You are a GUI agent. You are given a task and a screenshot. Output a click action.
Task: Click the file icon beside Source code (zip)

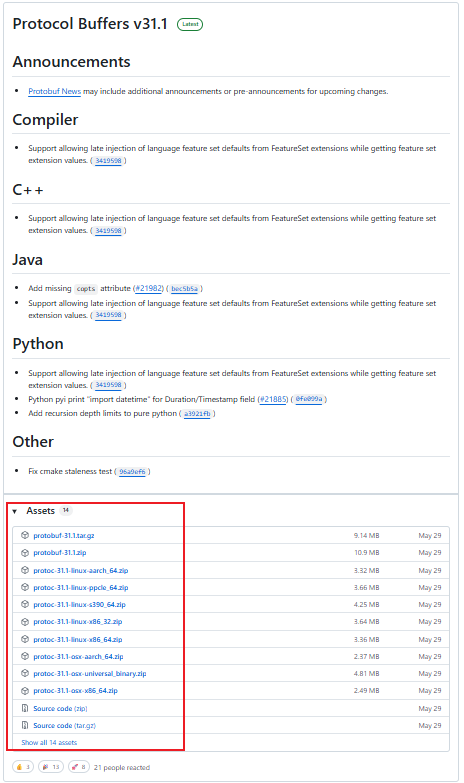point(25,708)
